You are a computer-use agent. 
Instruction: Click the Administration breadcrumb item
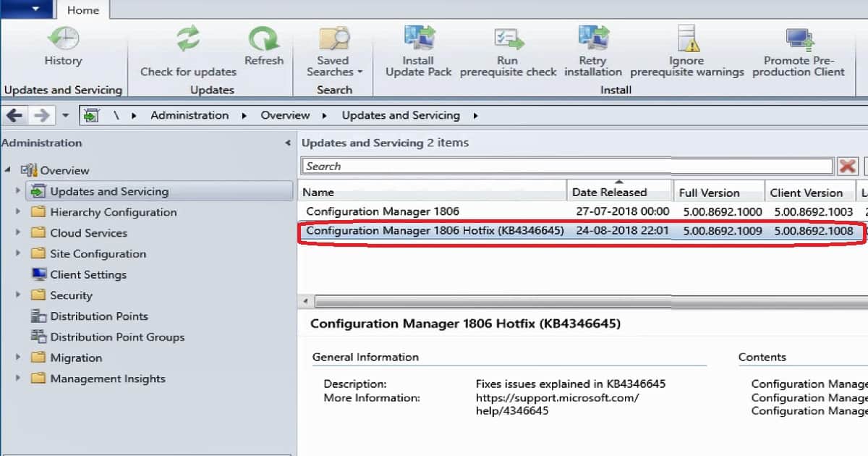190,115
